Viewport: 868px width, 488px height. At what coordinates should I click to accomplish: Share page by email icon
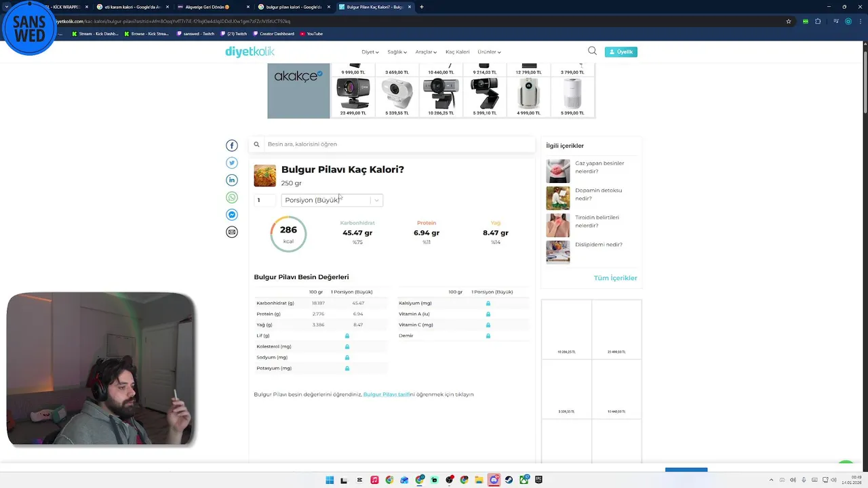click(x=232, y=232)
